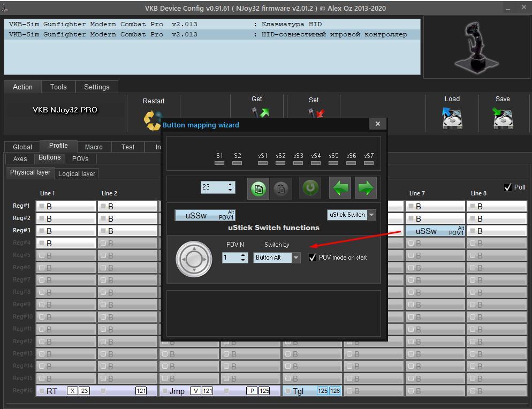
Task: Click the Reg#2 Line 2 B cell
Action: pyautogui.click(x=127, y=218)
